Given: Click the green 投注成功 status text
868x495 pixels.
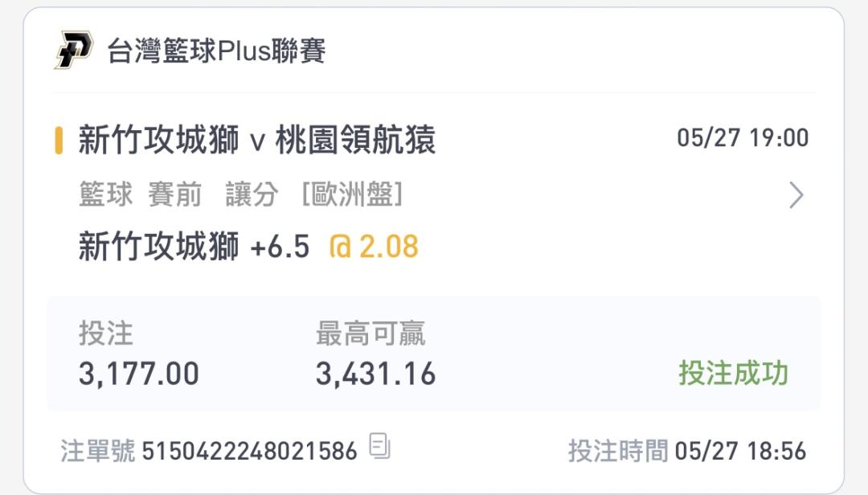Looking at the screenshot, I should [734, 373].
